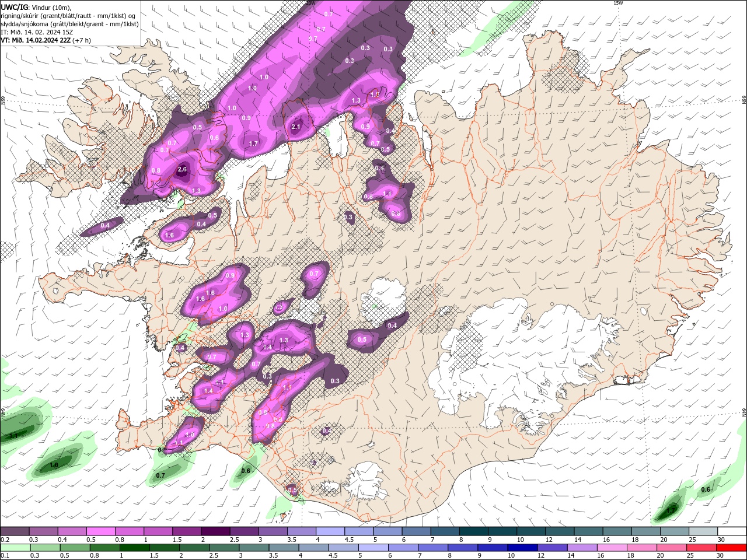Pick the grey-purple upper-legend swatch starting at 0.2
Viewport: 747px width, 560px height.
point(15,531)
